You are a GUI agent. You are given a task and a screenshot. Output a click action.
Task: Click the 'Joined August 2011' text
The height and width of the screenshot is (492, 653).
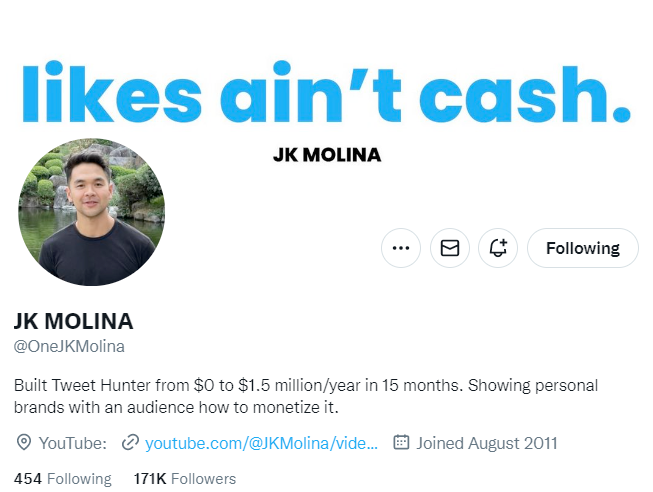coord(487,443)
